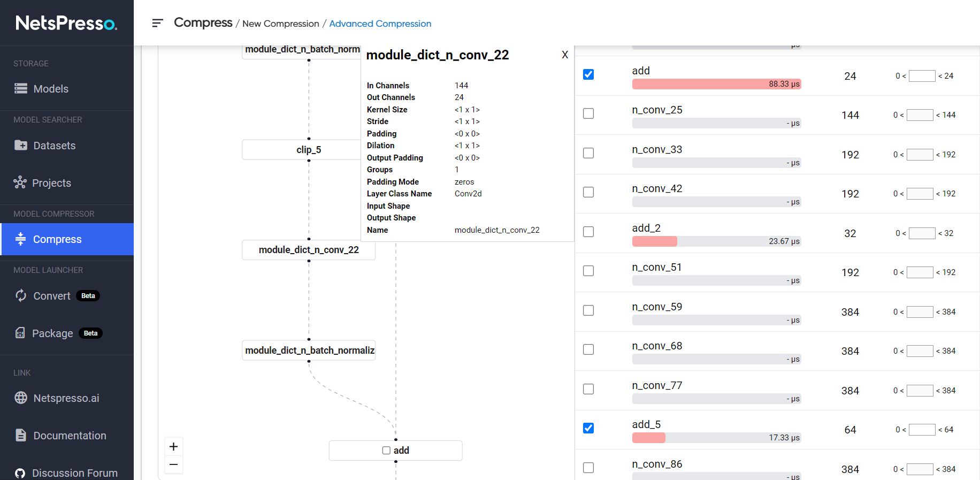The width and height of the screenshot is (980, 480).
Task: Open the Netspresso.ai globe icon
Action: pos(21,398)
